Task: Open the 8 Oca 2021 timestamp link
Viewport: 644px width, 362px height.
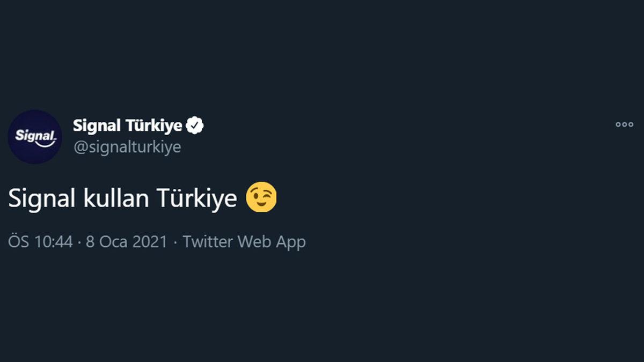Action: 126,241
